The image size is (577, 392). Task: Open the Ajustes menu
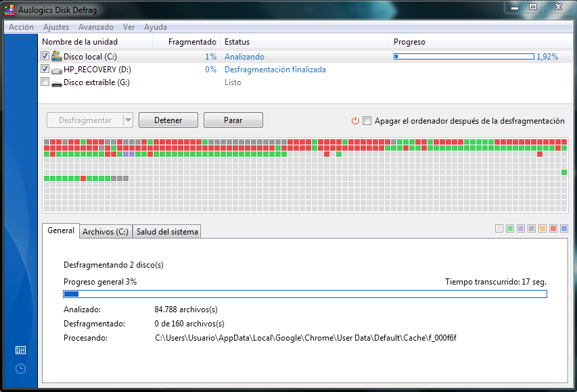click(x=56, y=27)
